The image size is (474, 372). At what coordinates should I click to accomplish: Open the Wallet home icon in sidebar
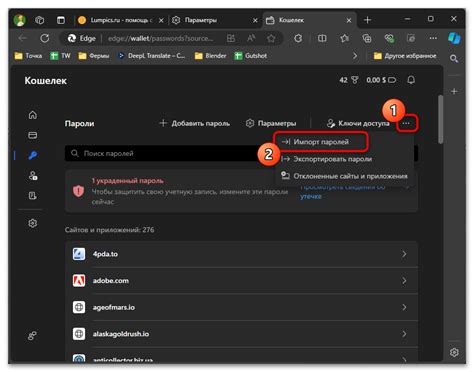point(33,115)
